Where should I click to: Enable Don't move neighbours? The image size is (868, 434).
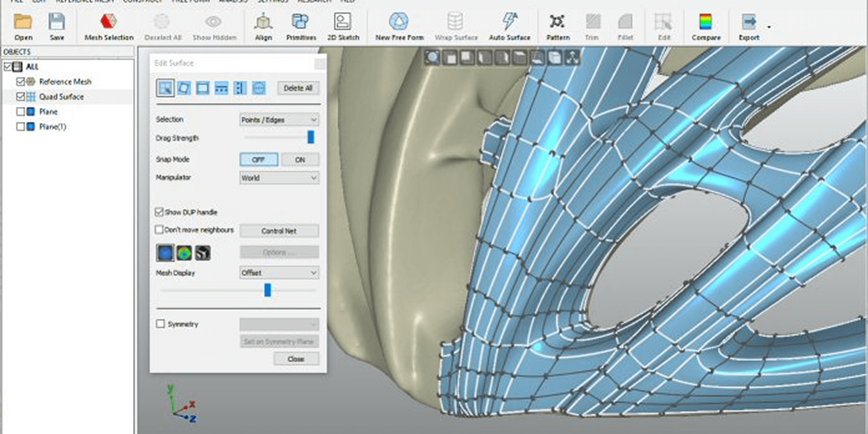[159, 229]
